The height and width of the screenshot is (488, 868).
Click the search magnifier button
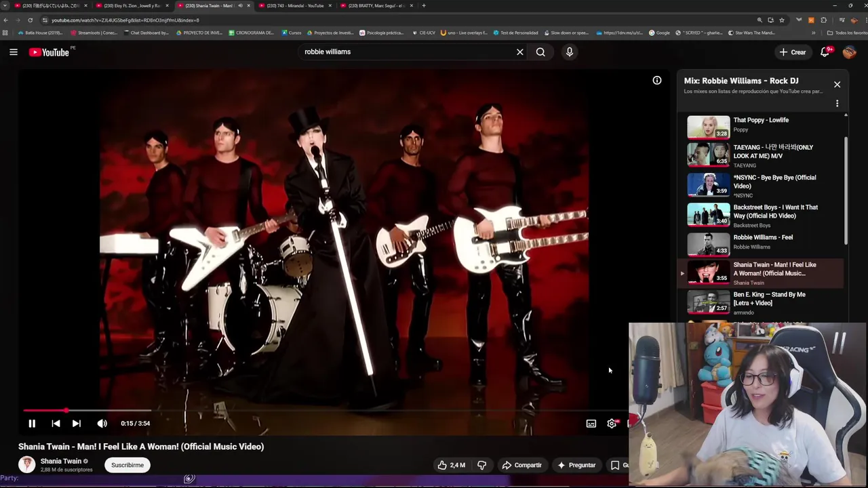click(x=540, y=52)
